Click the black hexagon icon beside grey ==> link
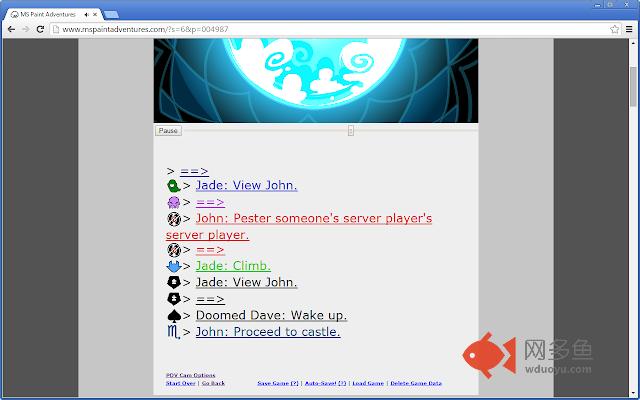Screen dimensions: 640x400 (x=174, y=299)
